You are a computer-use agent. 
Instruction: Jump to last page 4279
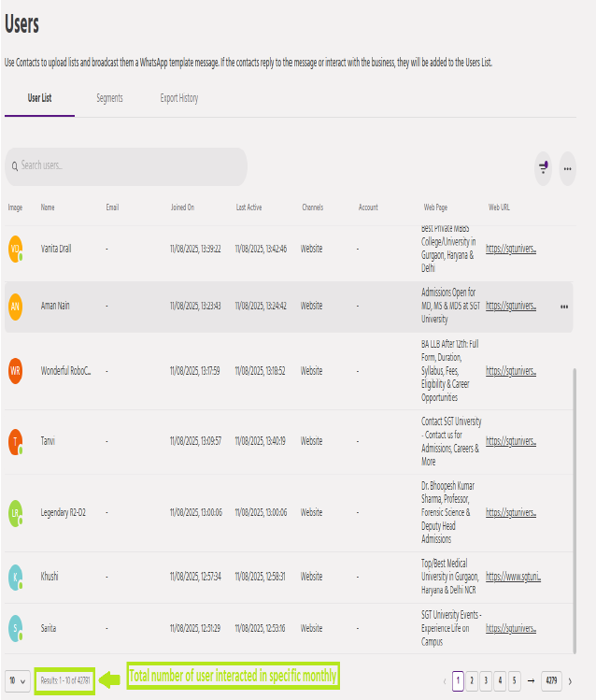550,680
